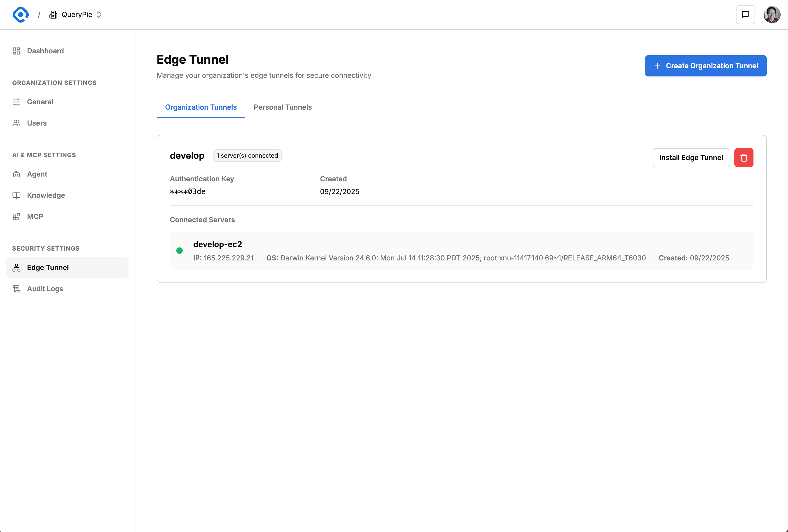Screen dimensions: 788x532
Task: Click the Knowledge book icon
Action: click(16, 195)
